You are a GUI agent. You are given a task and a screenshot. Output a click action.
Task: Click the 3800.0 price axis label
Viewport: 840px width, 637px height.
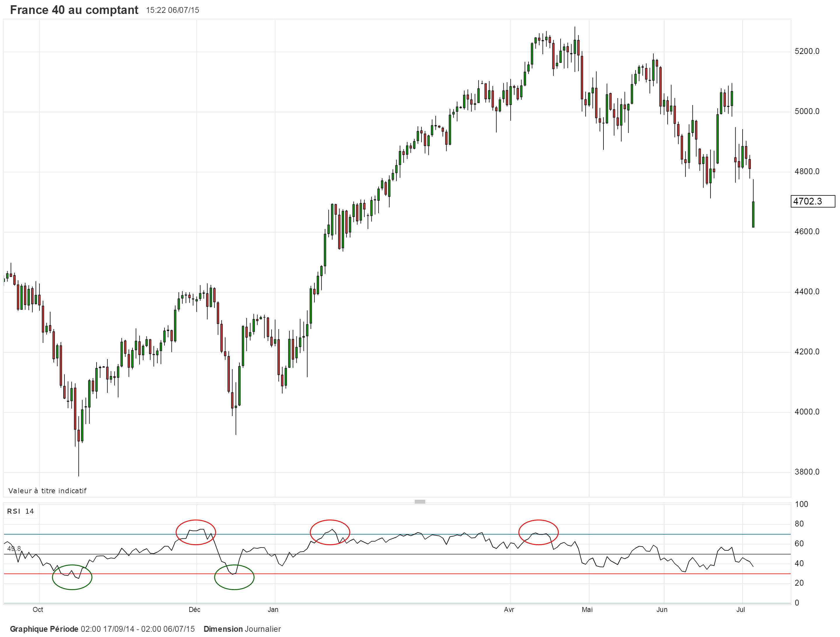coord(807,472)
